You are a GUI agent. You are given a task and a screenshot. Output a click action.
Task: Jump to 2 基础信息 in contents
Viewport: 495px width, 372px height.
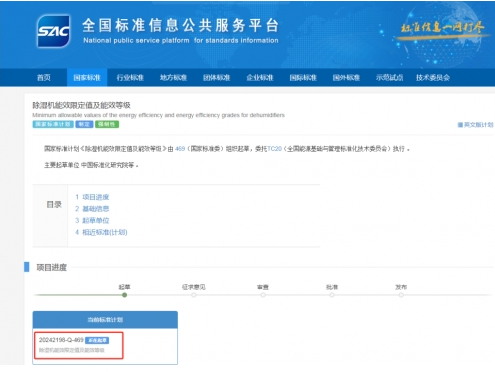click(92, 209)
